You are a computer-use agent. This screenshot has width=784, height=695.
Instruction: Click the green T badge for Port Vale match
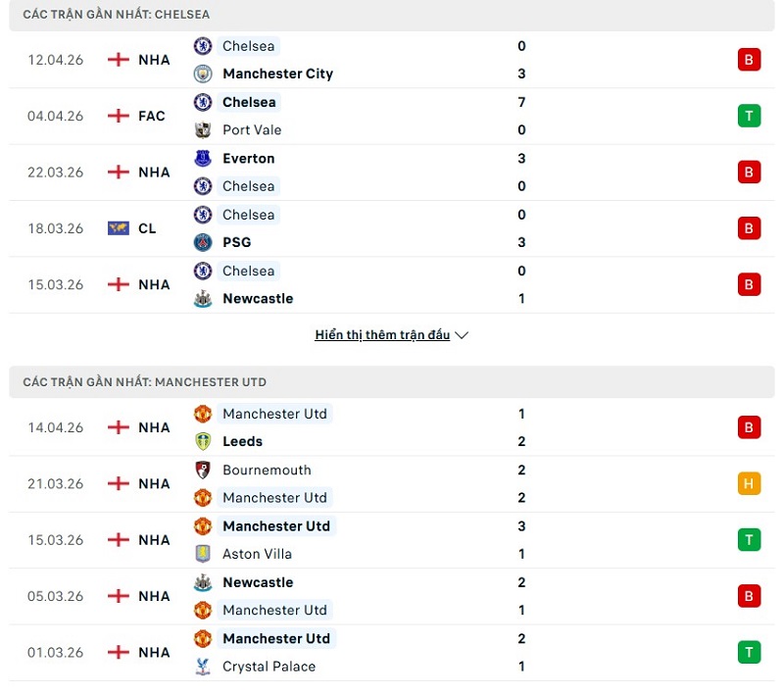749,116
